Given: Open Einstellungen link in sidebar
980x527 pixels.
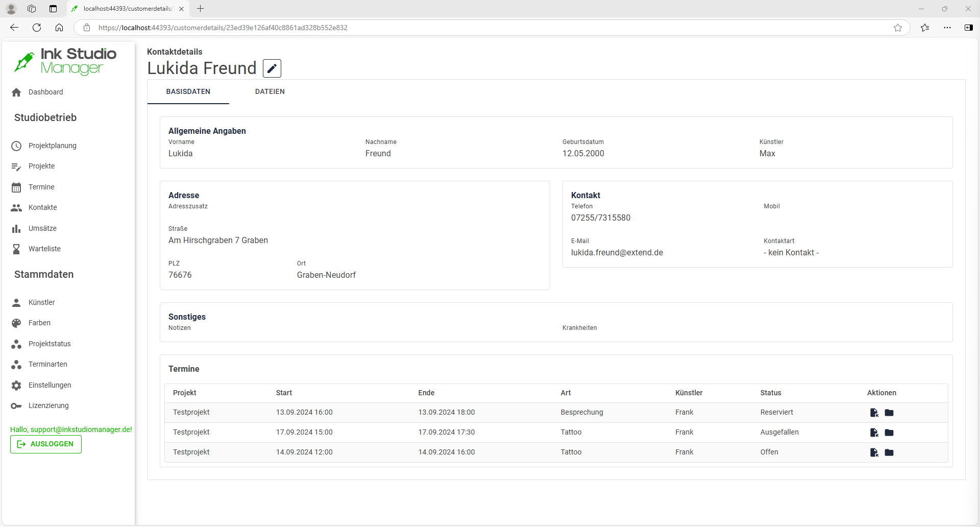Looking at the screenshot, I should [50, 386].
